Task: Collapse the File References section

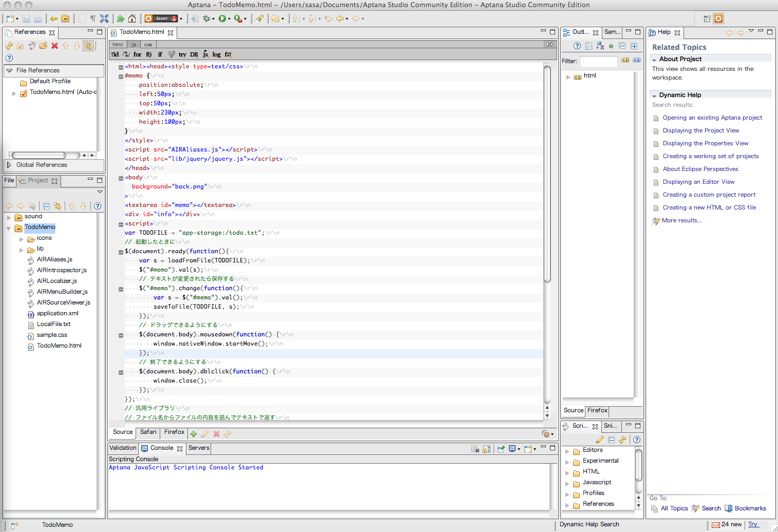Action: [9, 70]
